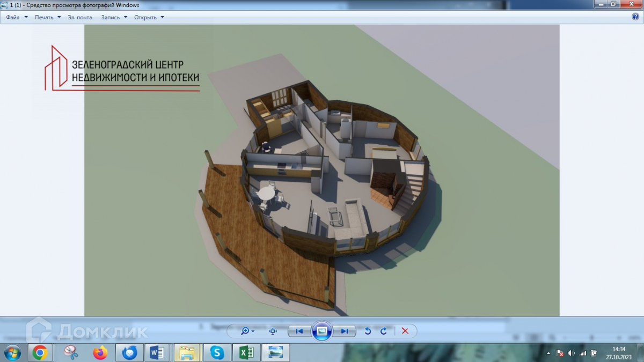The height and width of the screenshot is (362, 644).
Task: Rotate the image clockwise
Action: (x=384, y=331)
